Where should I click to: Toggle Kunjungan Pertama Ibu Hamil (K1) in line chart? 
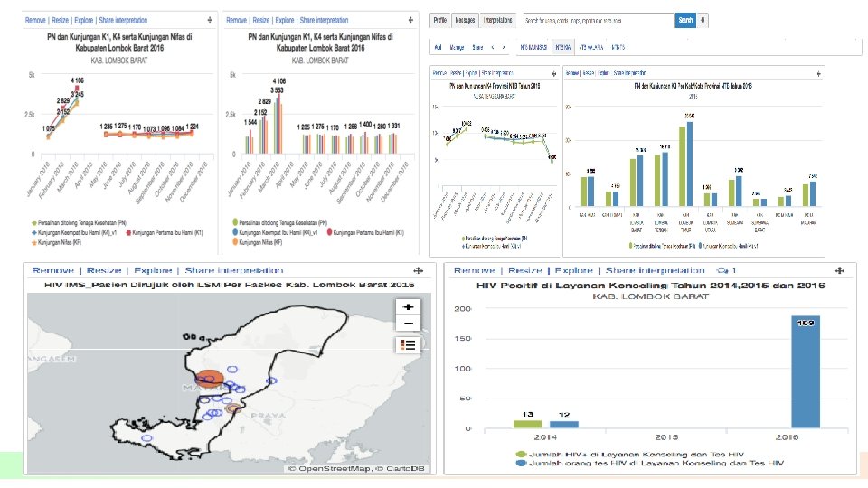pos(165,233)
